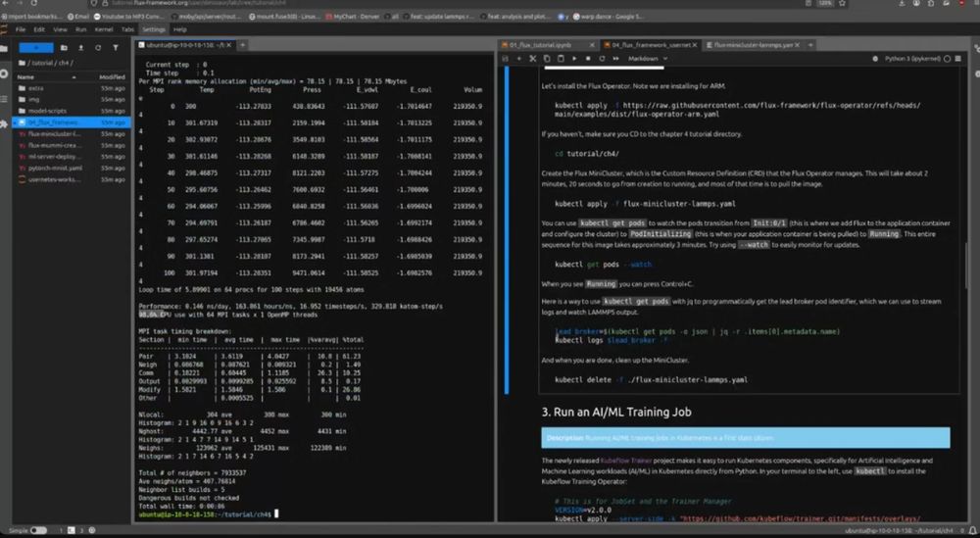Open the extra folder
Image resolution: width=980 pixels, height=538 pixels.
72,89
